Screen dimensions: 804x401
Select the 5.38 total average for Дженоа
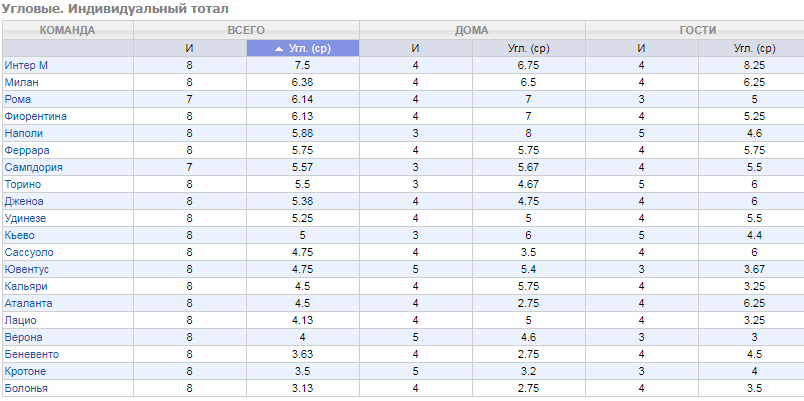pos(303,201)
